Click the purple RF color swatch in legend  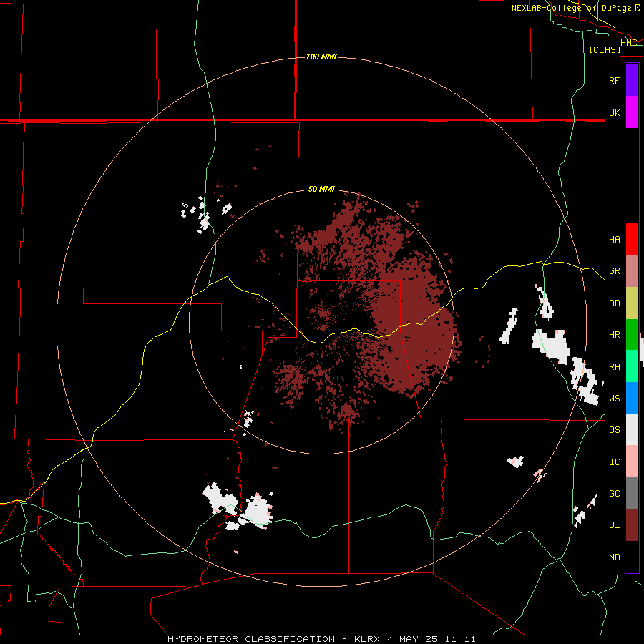pos(632,79)
